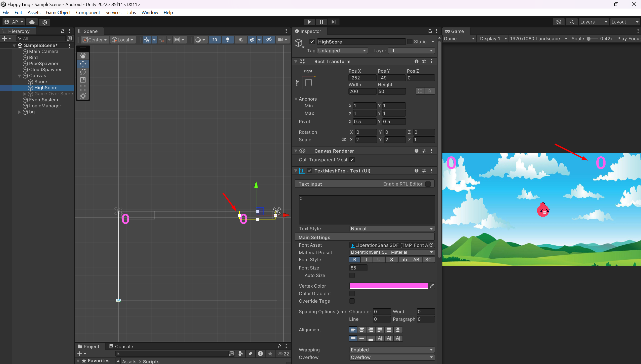This screenshot has width=641, height=364.
Task: Click the Step frame button
Action: point(333,22)
